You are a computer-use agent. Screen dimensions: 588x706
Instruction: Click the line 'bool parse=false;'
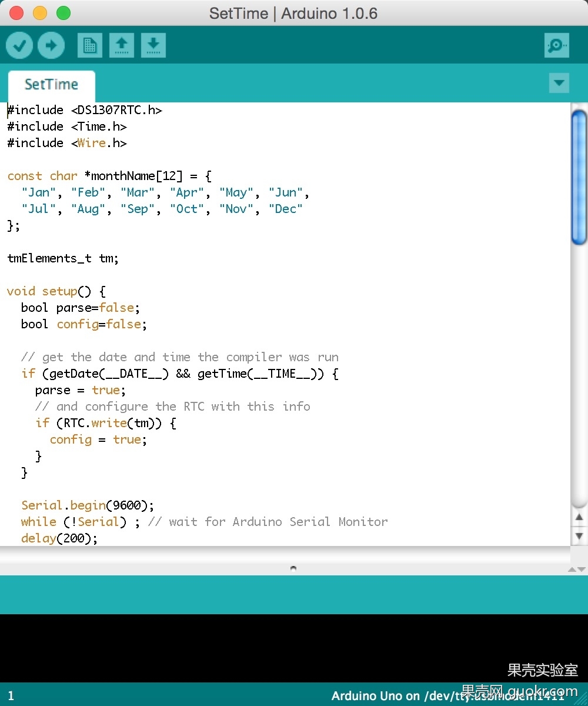pos(81,308)
